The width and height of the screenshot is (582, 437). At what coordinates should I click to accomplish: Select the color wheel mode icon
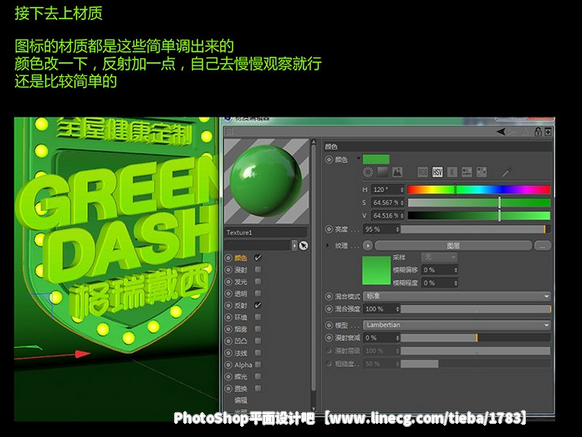coord(368,172)
